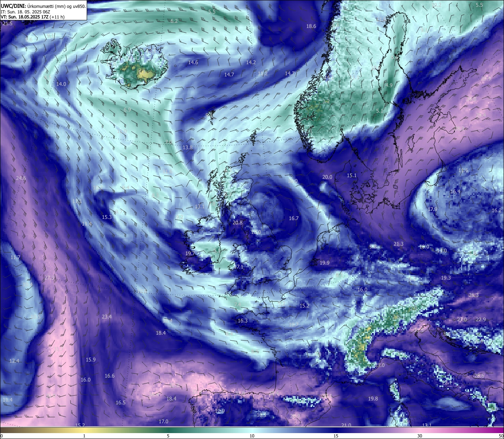Click the '15.3' map value

(x=107, y=217)
